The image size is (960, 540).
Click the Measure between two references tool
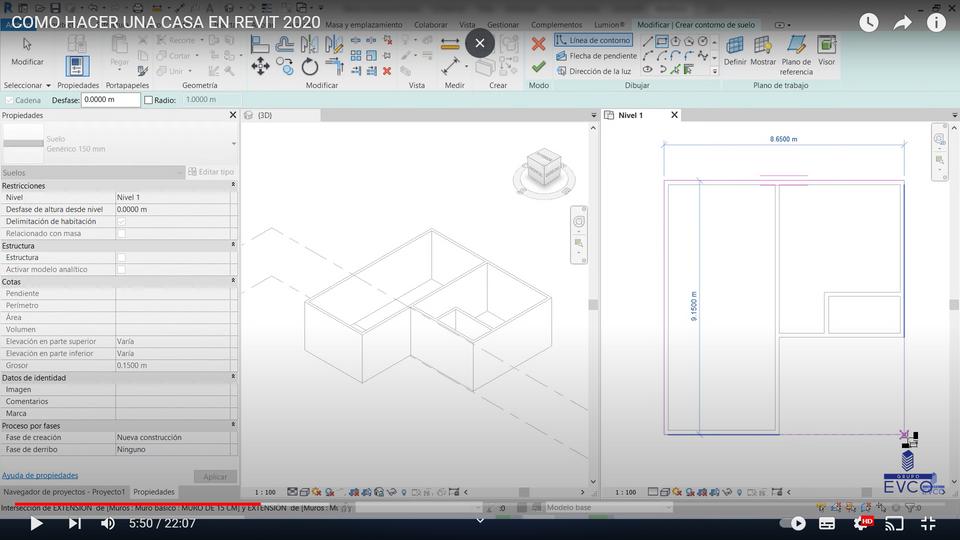pos(450,44)
